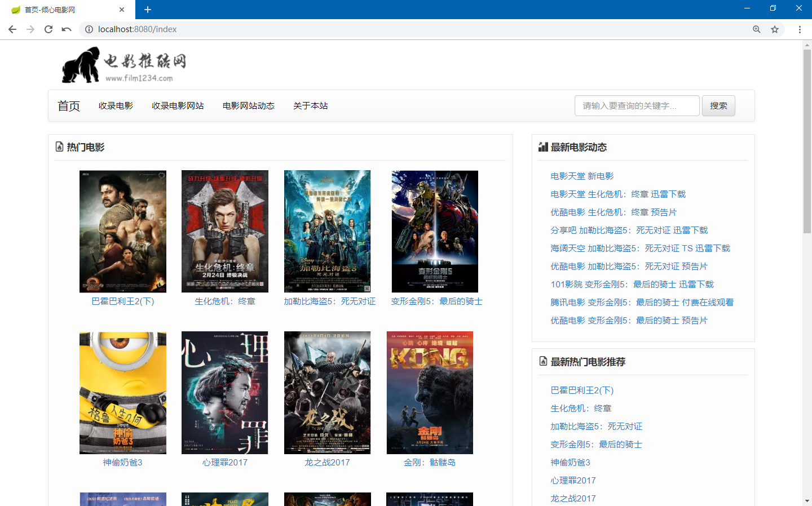Close the 首页-倾心电影网 tab
812x506 pixels.
122,10
